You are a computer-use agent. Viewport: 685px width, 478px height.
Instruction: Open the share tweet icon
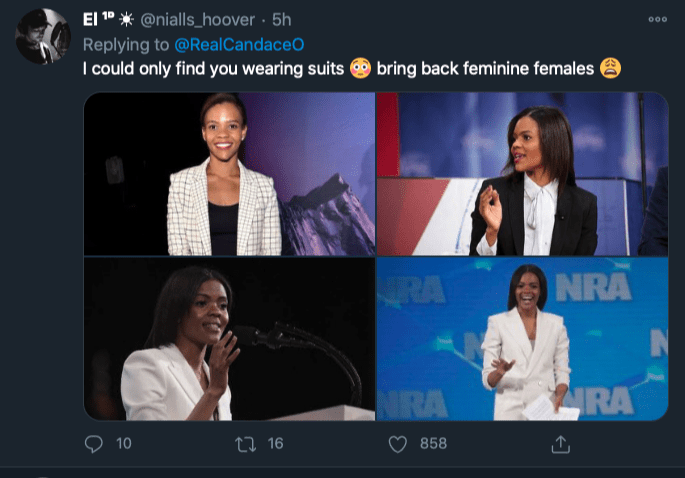pos(561,442)
